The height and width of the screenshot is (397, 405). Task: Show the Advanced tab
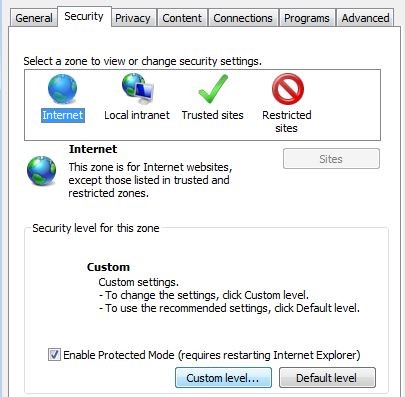pos(365,18)
